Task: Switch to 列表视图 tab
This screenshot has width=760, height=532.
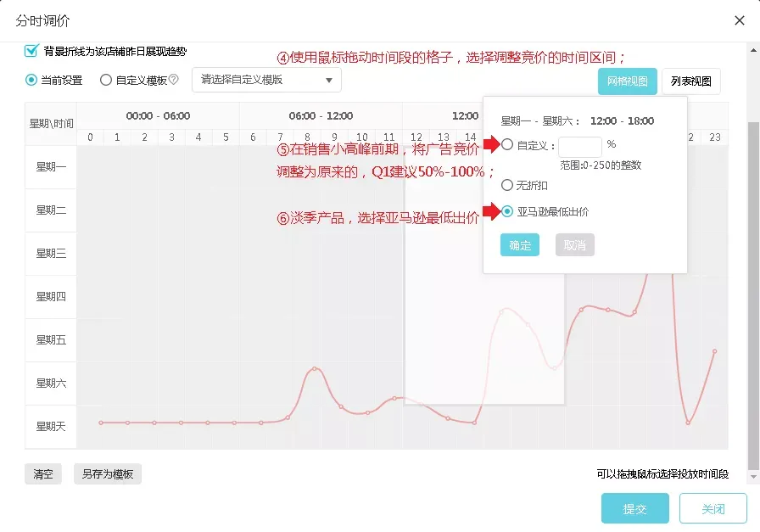Action: (690, 81)
